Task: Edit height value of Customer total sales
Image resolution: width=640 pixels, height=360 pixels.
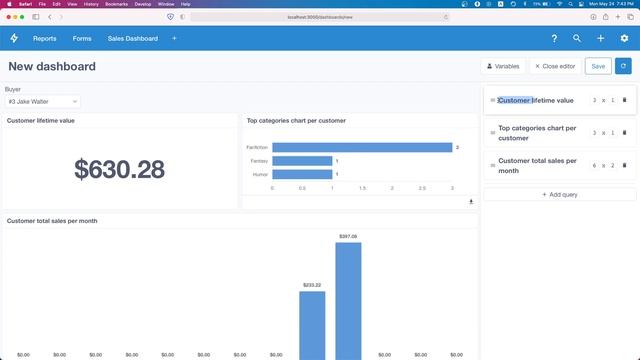Action: (x=612, y=166)
